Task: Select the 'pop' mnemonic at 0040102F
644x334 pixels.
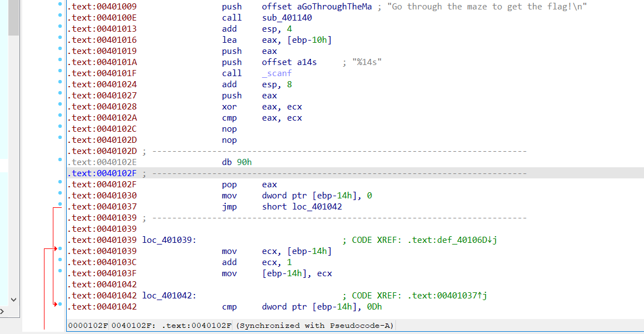Action: point(229,185)
